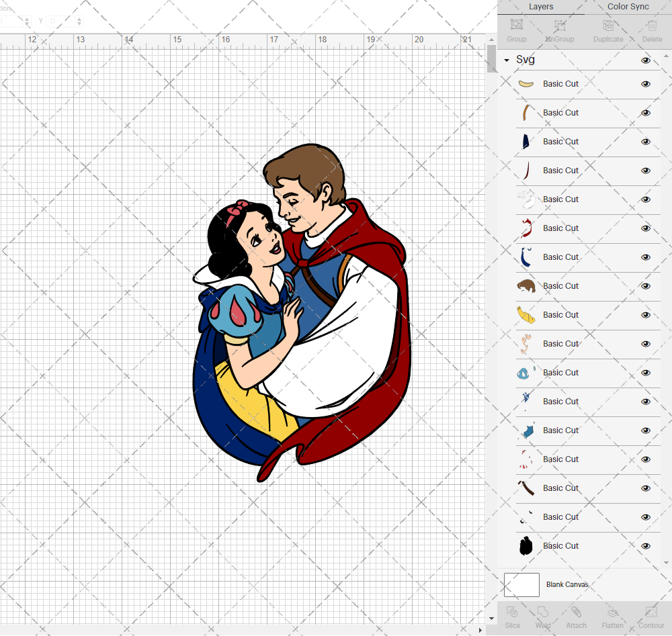Switch to the Color Sync tab
672x636 pixels.
pos(628,7)
